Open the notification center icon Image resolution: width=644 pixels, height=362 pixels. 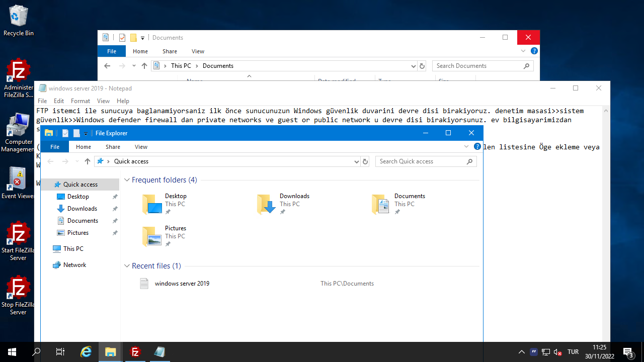click(x=628, y=352)
